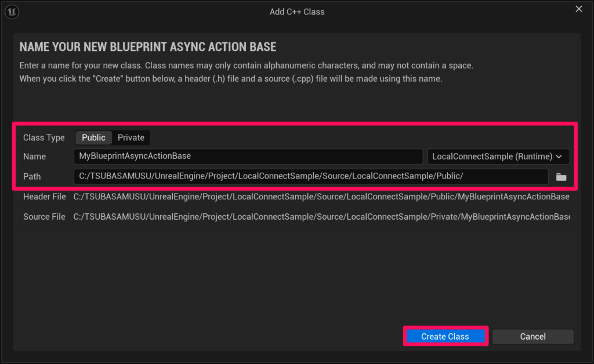Click the Add C++ Class title bar
Image resolution: width=594 pixels, height=364 pixels.
point(297,12)
